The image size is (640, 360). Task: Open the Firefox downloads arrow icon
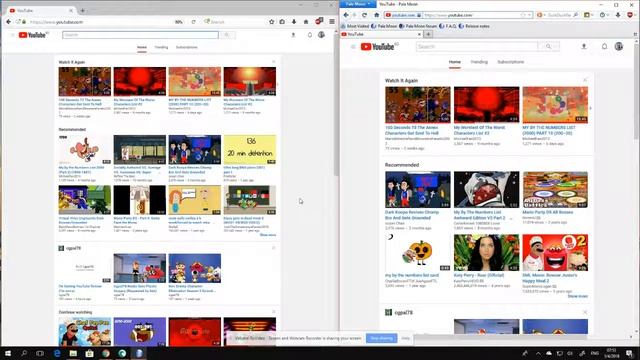tap(294, 22)
